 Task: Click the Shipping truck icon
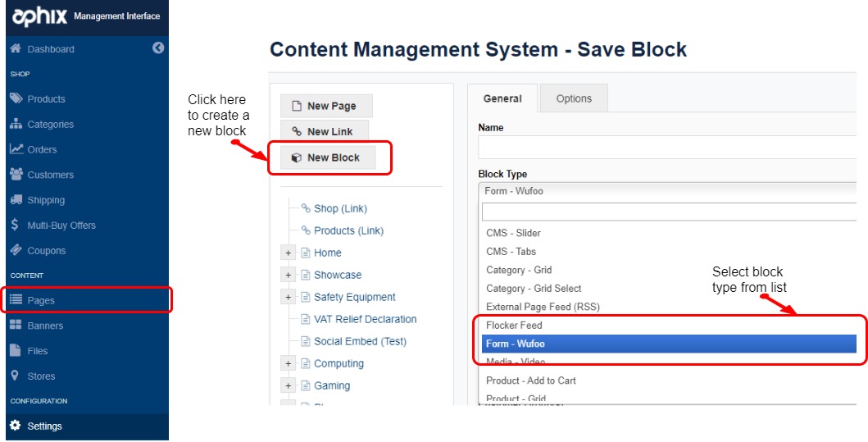16,200
